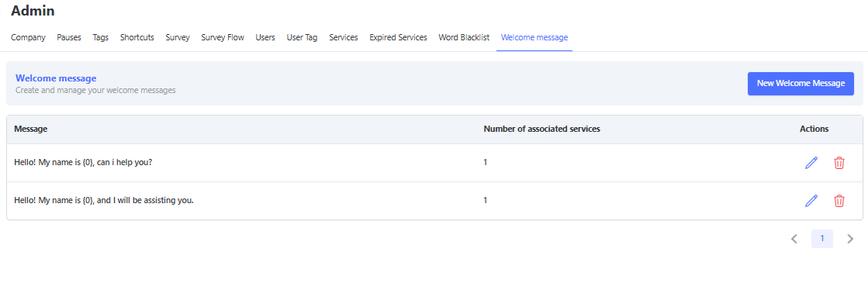Go to previous page arrow
This screenshot has width=868, height=290.
tap(794, 239)
